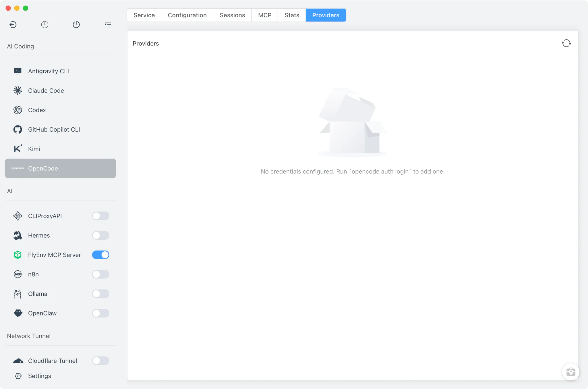Click the FlyEnv MCP Server label
588x389 pixels.
(55, 255)
